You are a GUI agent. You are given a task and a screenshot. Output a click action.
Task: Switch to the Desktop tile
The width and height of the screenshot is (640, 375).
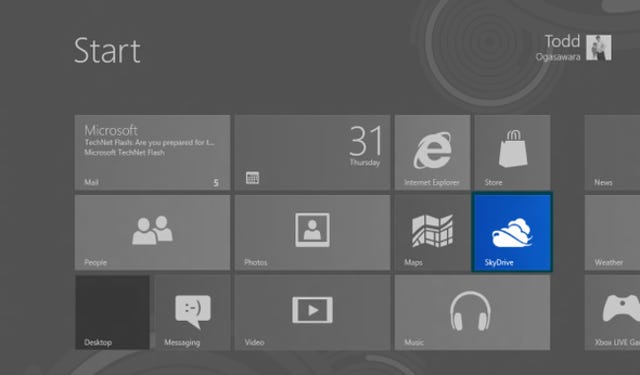tap(112, 313)
